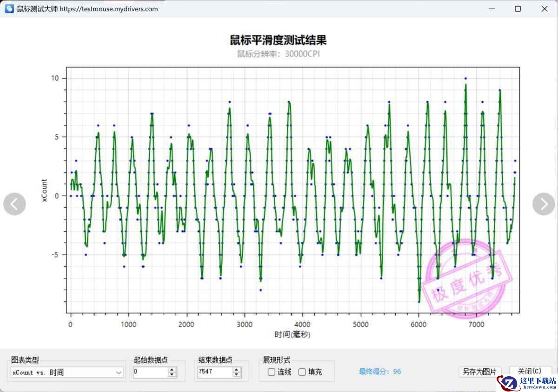Increase 起始数据点 with the up arrow
The height and width of the screenshot is (392, 558).
coord(172,370)
